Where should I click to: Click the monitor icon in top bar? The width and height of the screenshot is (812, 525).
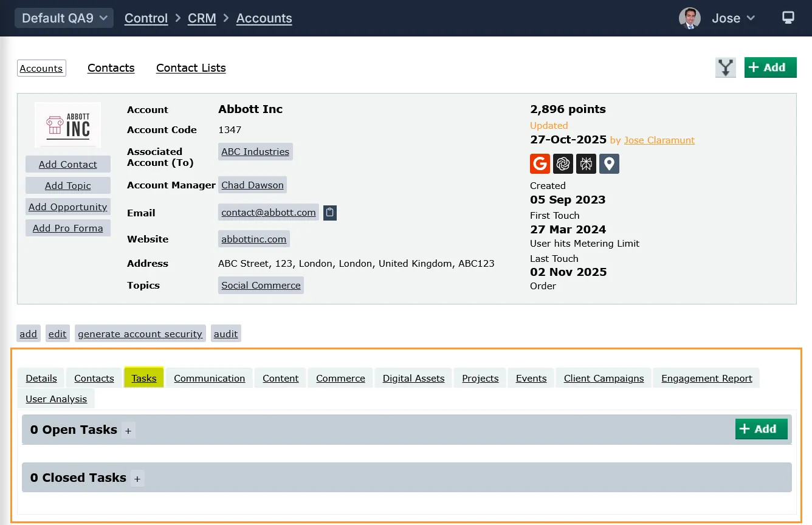788,18
